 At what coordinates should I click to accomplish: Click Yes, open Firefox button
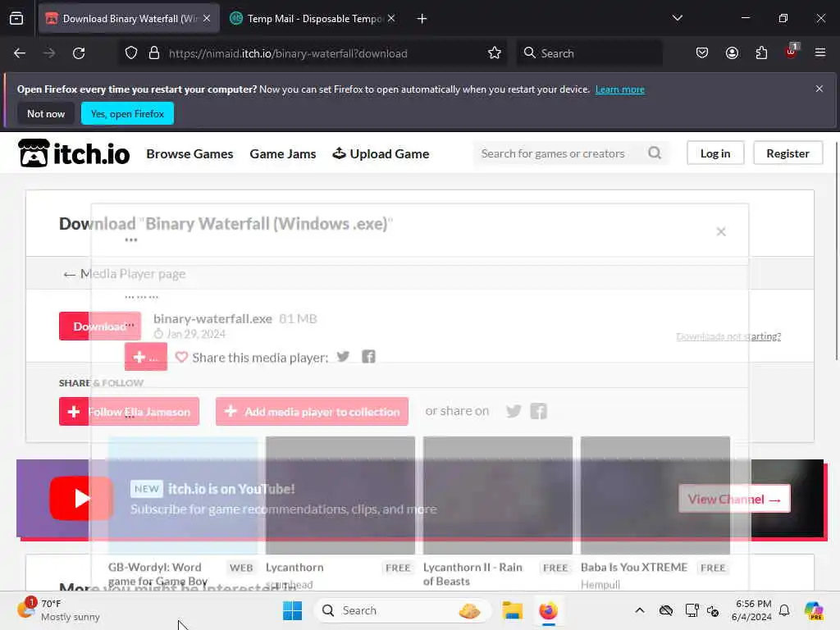coord(127,113)
